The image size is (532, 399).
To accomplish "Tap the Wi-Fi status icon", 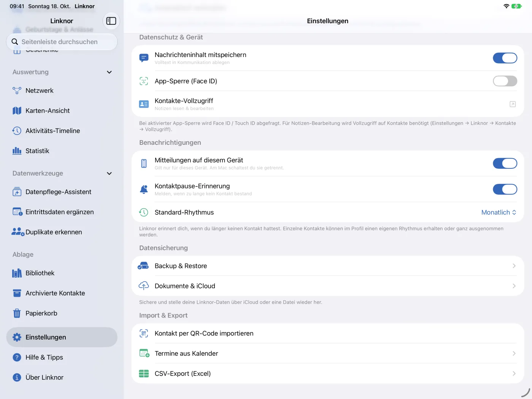I will 506,6.
